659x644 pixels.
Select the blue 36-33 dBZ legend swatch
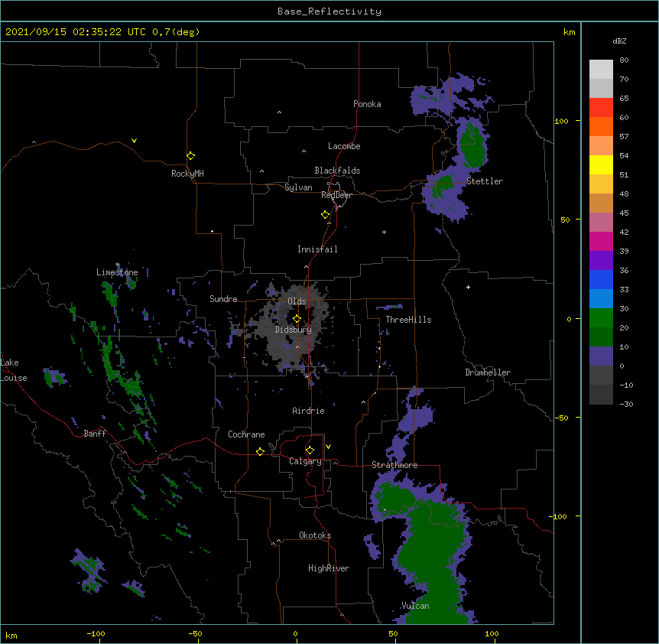click(601, 279)
